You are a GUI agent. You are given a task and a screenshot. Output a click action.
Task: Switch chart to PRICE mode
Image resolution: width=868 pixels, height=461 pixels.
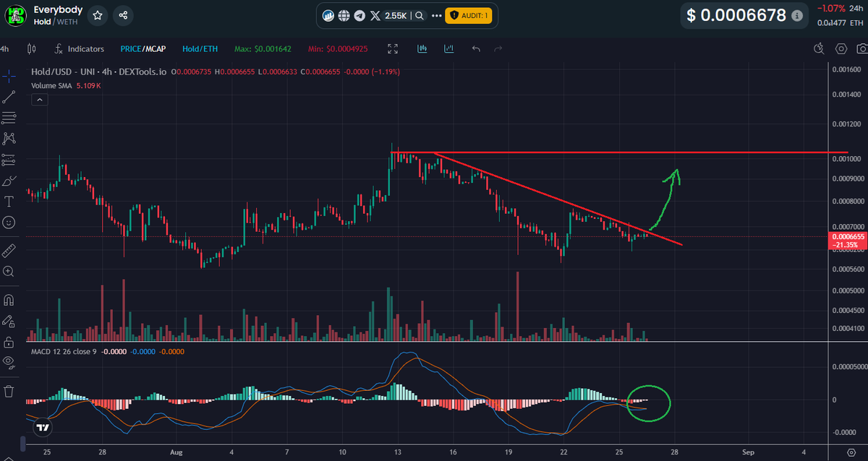(x=131, y=49)
